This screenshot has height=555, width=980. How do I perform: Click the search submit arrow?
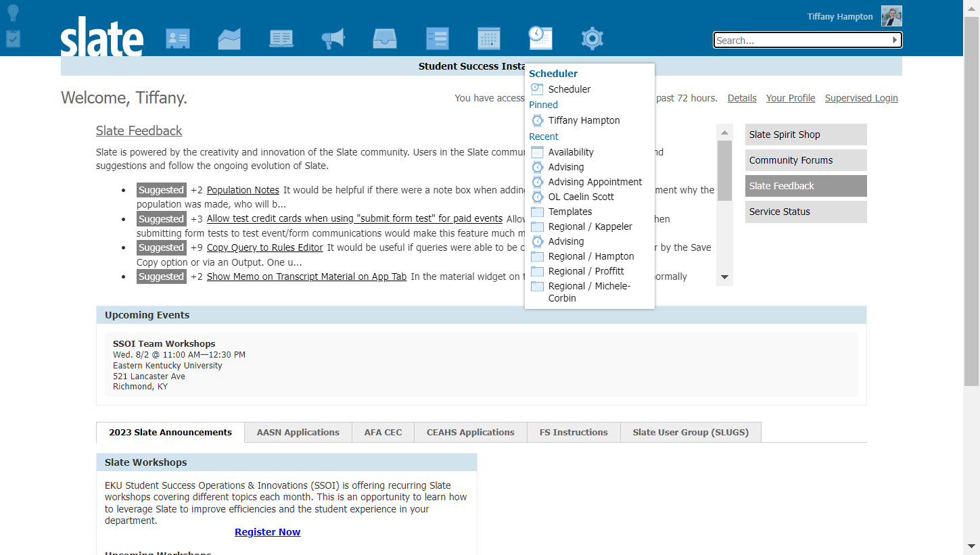[895, 40]
